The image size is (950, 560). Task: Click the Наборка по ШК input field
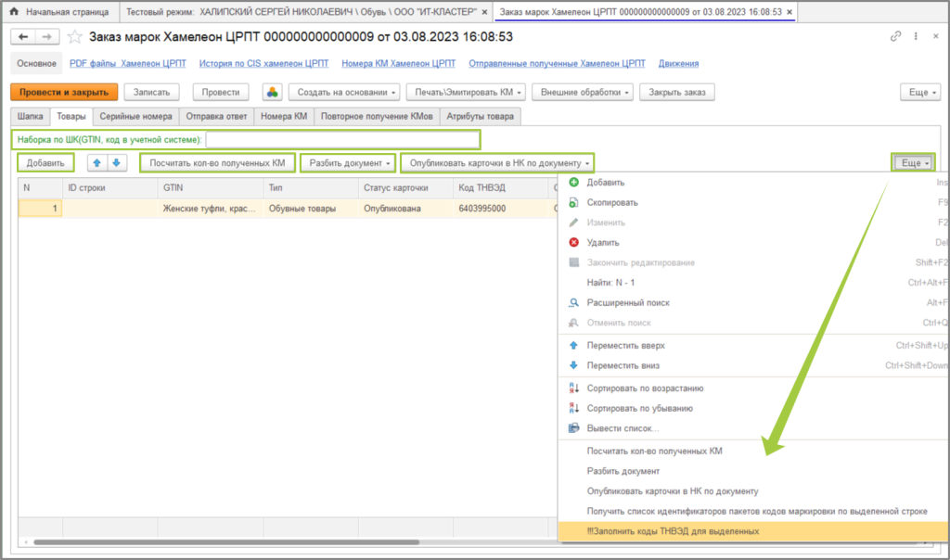pos(342,139)
